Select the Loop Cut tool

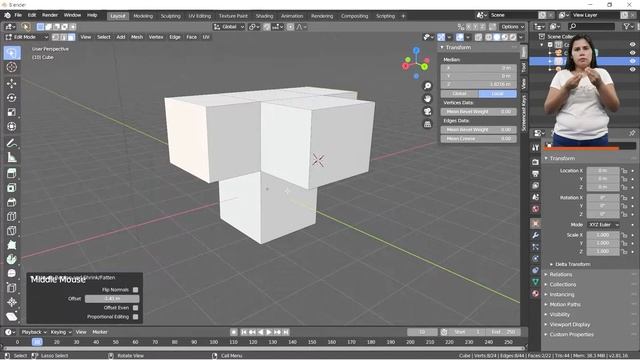(12, 216)
